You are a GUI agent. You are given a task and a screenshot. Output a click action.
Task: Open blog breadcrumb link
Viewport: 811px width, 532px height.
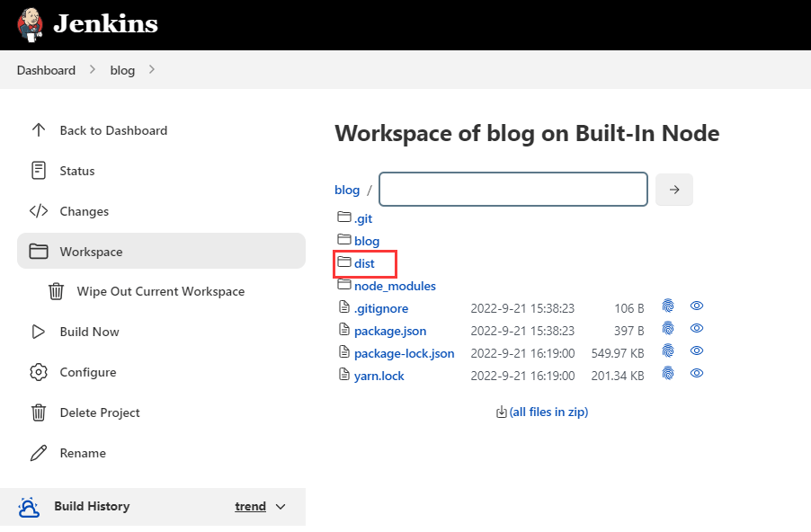point(122,70)
